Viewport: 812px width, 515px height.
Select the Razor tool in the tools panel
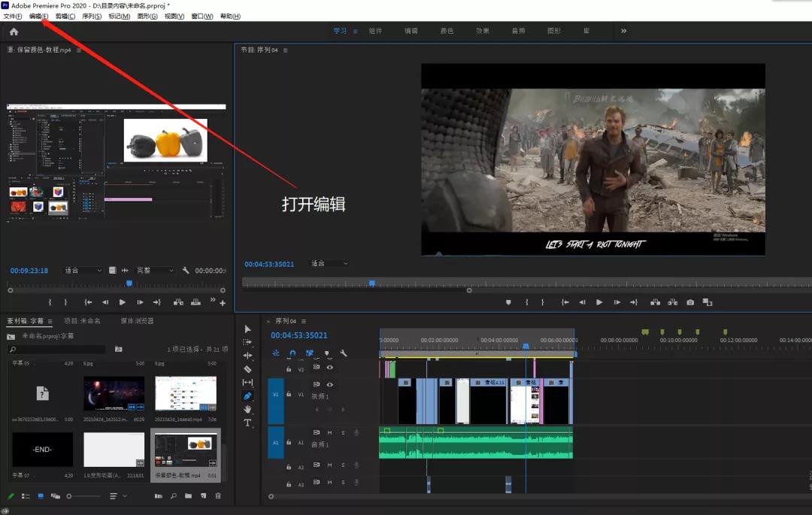[x=247, y=369]
